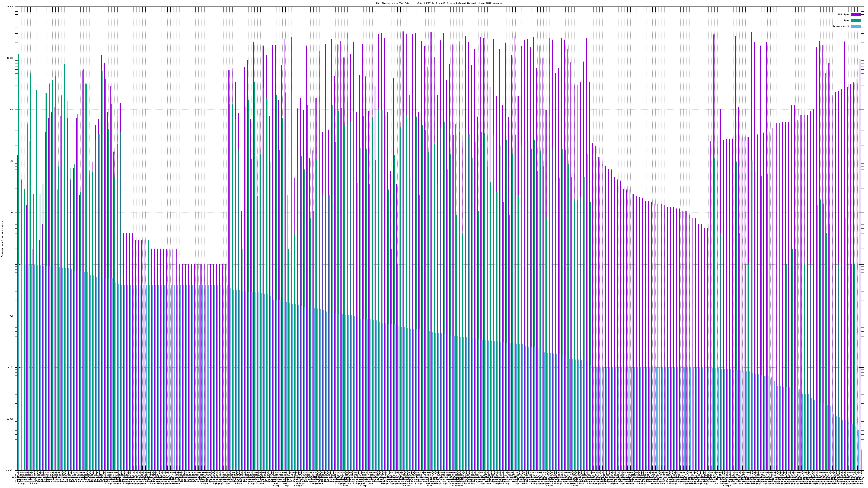Click the 0.01 y-axis tick label

coord(11,367)
